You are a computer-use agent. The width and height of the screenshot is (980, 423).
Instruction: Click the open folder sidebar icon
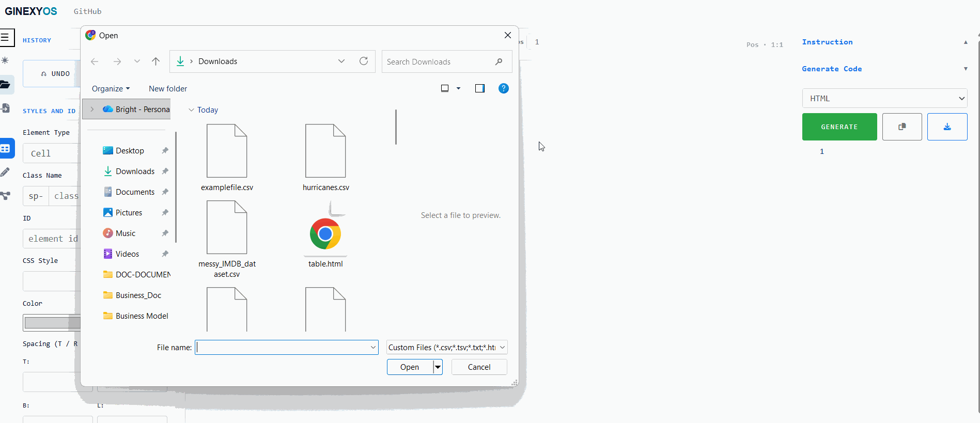point(6,84)
